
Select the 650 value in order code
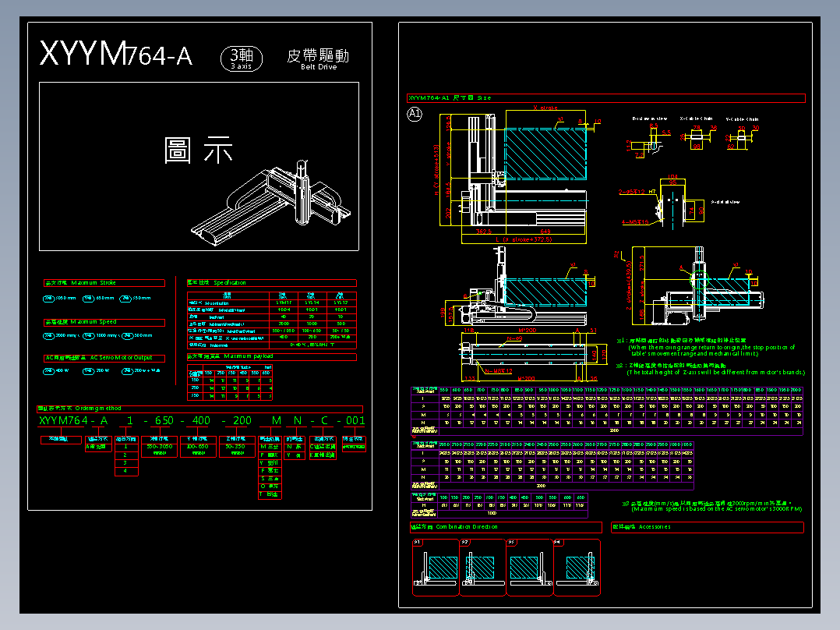click(164, 420)
